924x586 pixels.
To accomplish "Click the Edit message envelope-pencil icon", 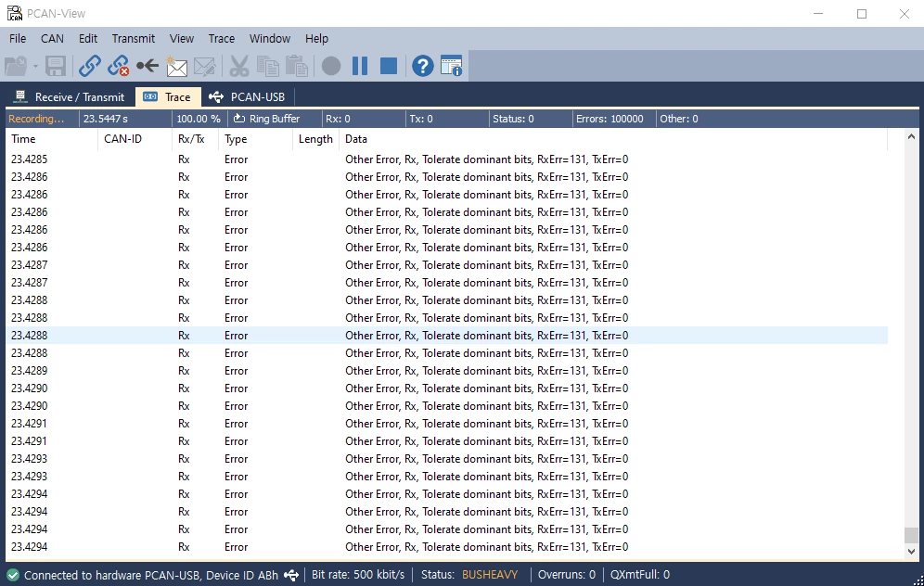I will point(204,66).
